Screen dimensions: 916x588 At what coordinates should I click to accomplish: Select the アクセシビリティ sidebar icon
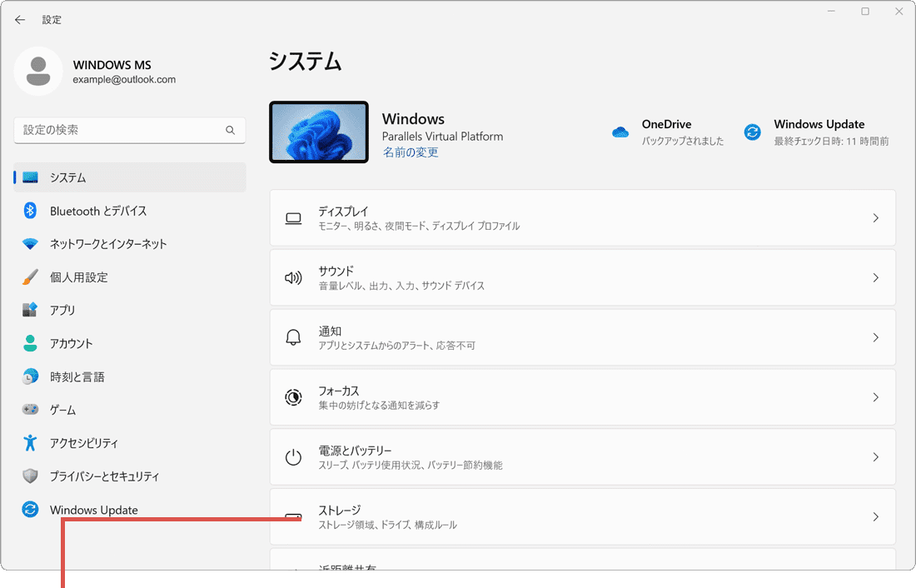pos(31,443)
